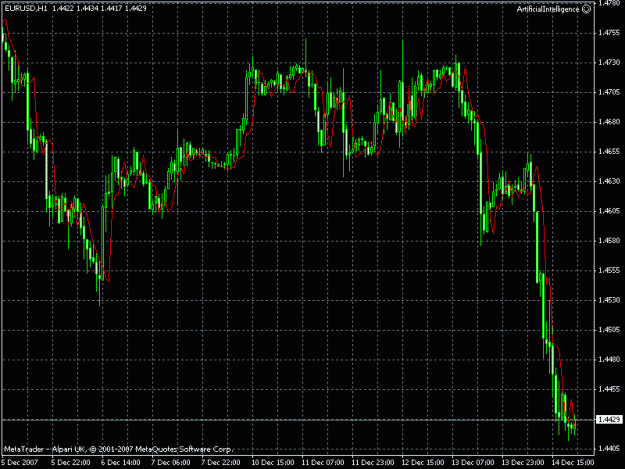Click time axis label 7 Dec 06:00
This screenshot has height=469, width=625.
(x=171, y=463)
